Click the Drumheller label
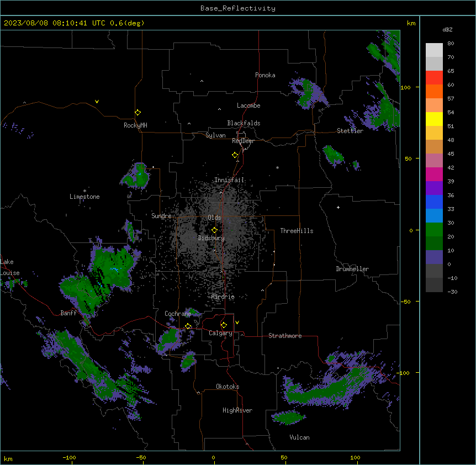This screenshot has height=465, width=476. (x=352, y=269)
